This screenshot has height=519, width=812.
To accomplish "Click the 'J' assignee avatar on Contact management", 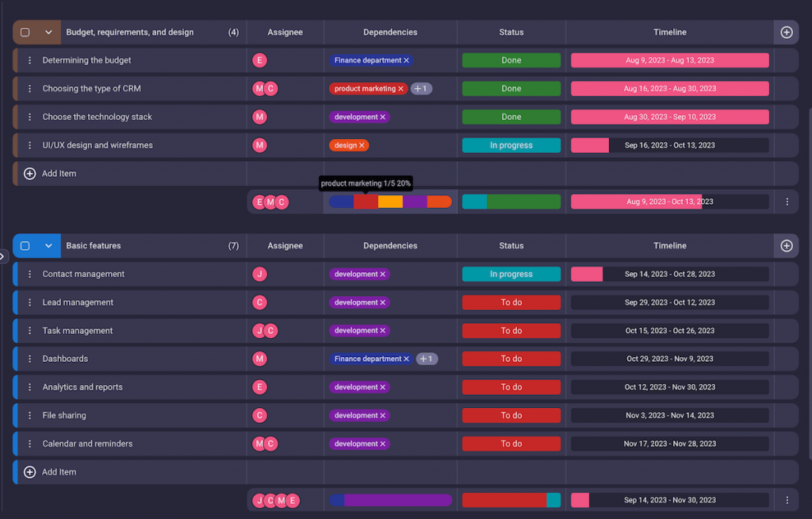I will click(259, 274).
